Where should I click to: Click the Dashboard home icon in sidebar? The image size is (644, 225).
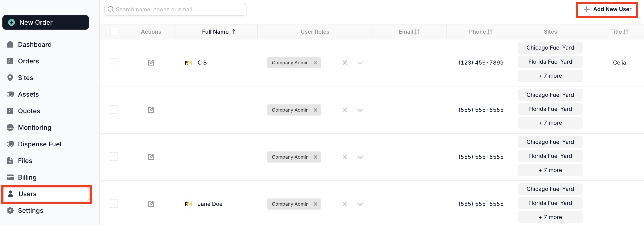[10, 44]
